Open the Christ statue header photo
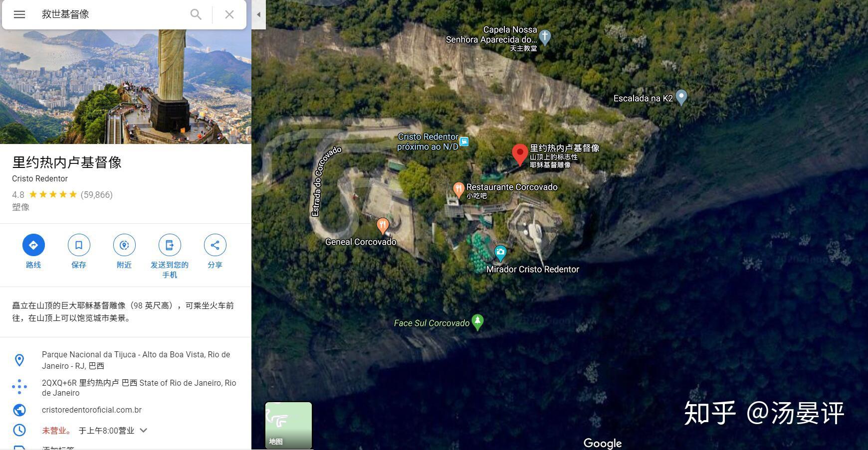Image resolution: width=868 pixels, height=450 pixels. pos(126,86)
